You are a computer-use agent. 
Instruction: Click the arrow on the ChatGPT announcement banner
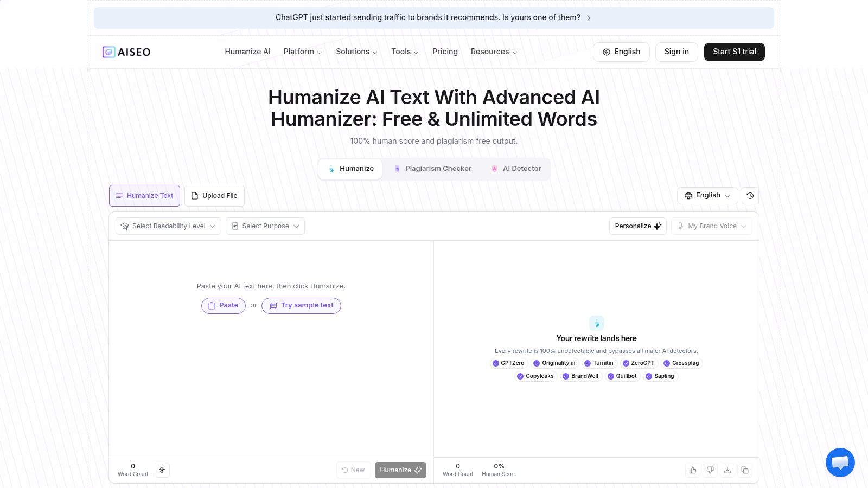[589, 18]
